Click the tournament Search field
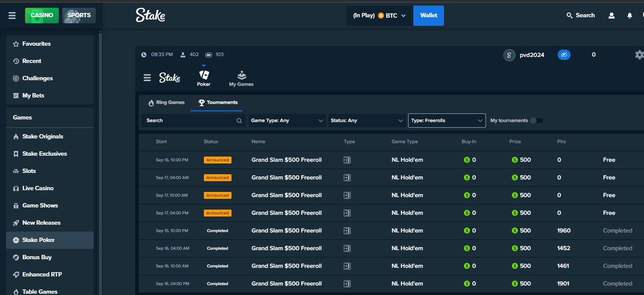This screenshot has width=644, height=295. click(194, 121)
